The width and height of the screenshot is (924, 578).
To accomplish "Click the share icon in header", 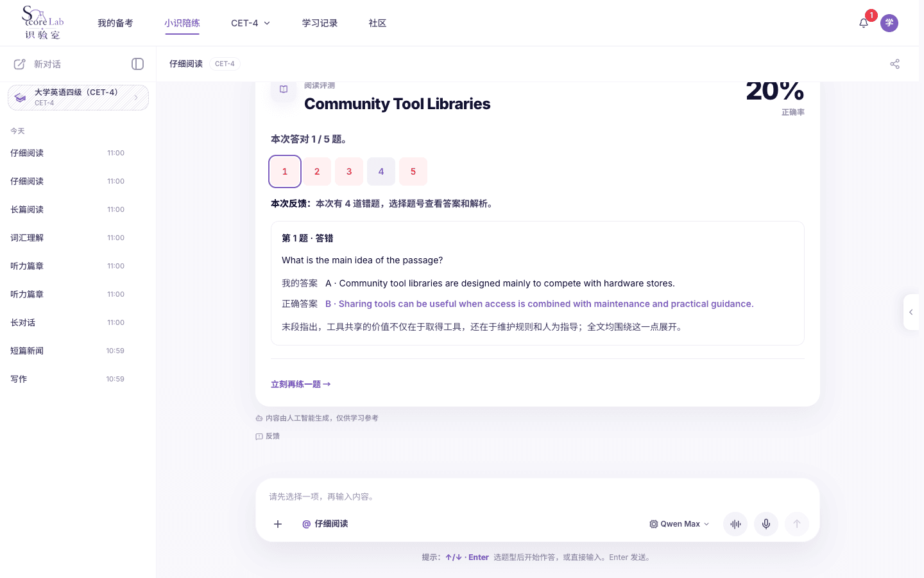I will [x=894, y=64].
